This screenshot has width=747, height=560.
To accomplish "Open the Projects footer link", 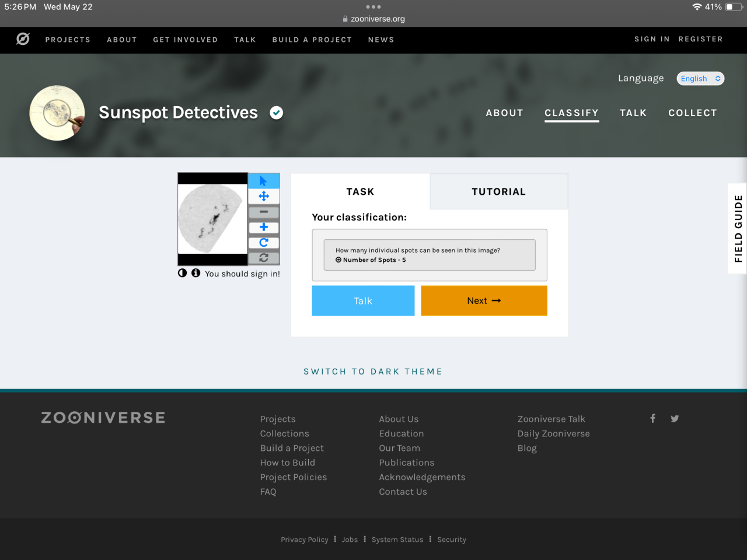I will pos(278,419).
